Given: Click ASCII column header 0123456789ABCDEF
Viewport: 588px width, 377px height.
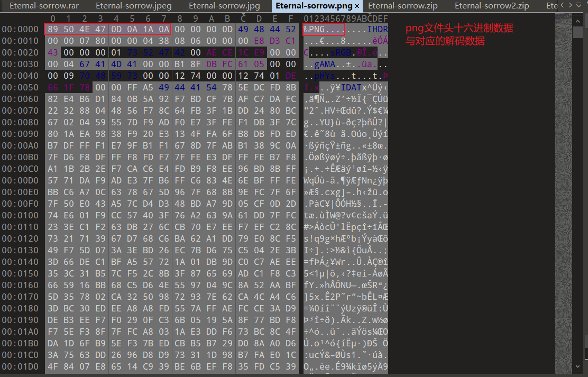Looking at the screenshot, I should point(346,19).
